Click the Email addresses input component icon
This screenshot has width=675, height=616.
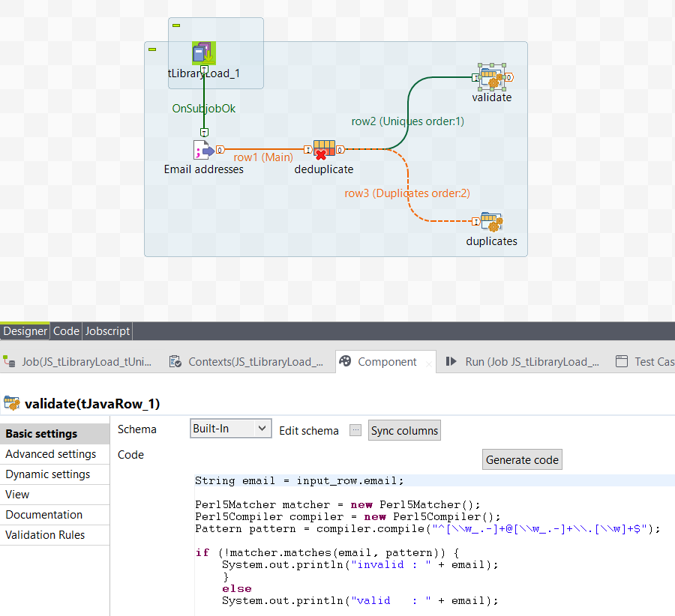203,150
